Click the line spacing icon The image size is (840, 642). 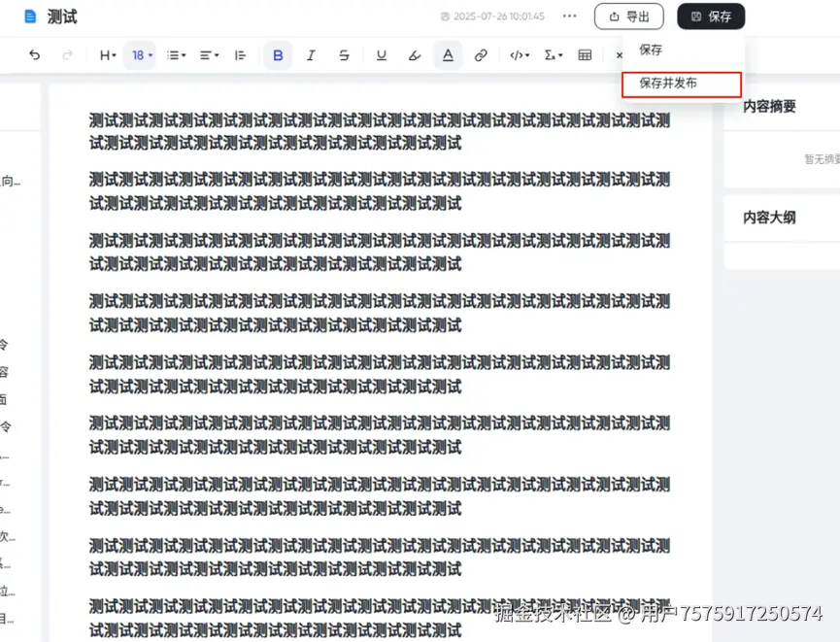pos(240,55)
